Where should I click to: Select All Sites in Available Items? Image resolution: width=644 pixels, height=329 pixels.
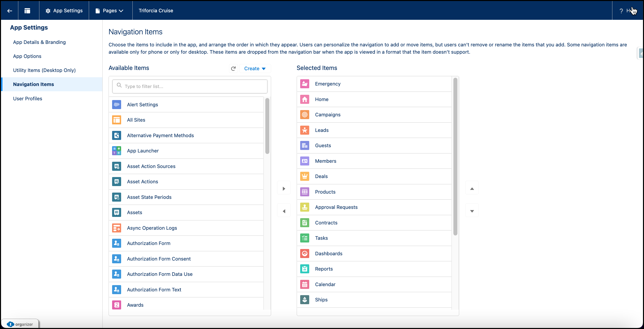186,120
